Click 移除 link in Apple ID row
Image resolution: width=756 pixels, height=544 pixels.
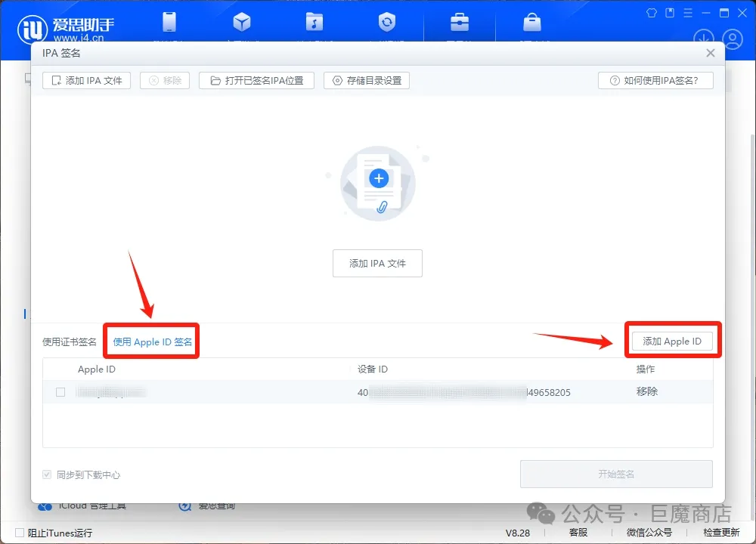click(647, 391)
